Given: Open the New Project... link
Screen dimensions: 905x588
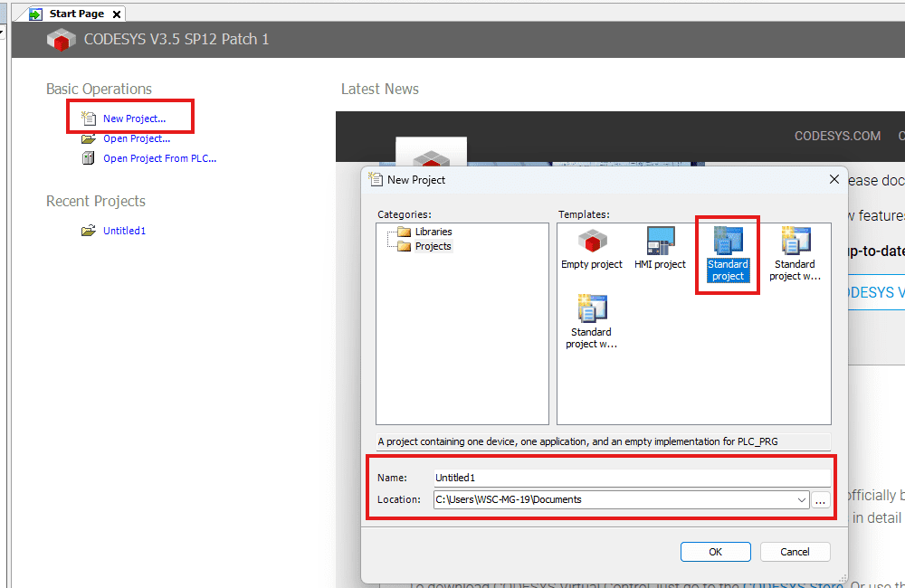Looking at the screenshot, I should tap(135, 119).
